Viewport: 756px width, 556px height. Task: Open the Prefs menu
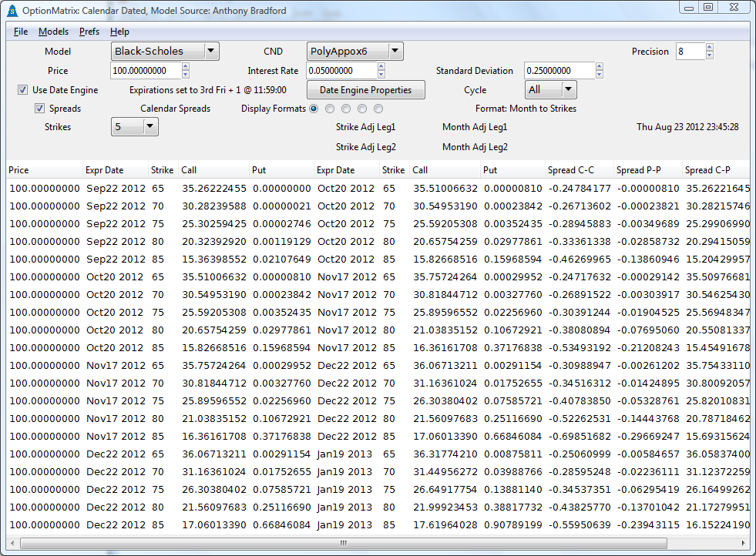coord(89,32)
